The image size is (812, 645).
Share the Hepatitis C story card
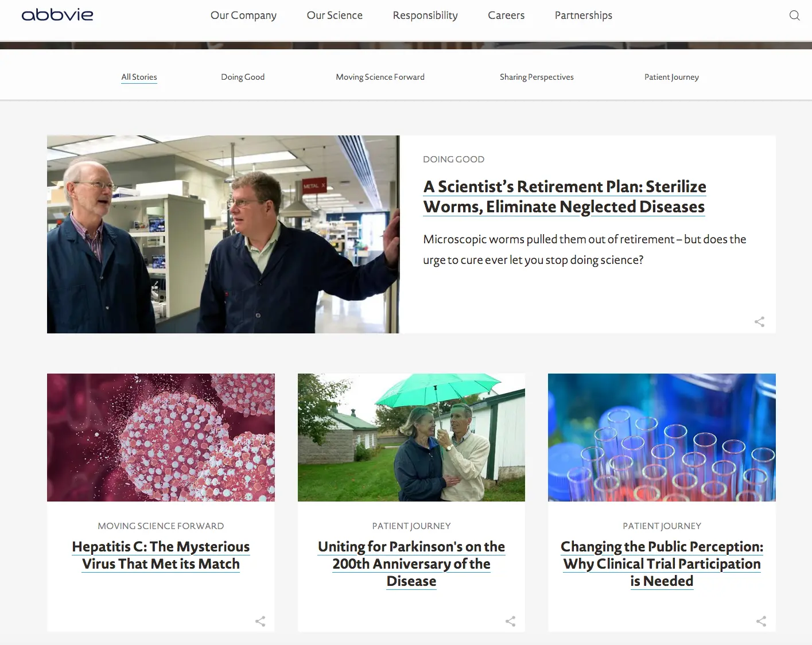click(x=260, y=621)
